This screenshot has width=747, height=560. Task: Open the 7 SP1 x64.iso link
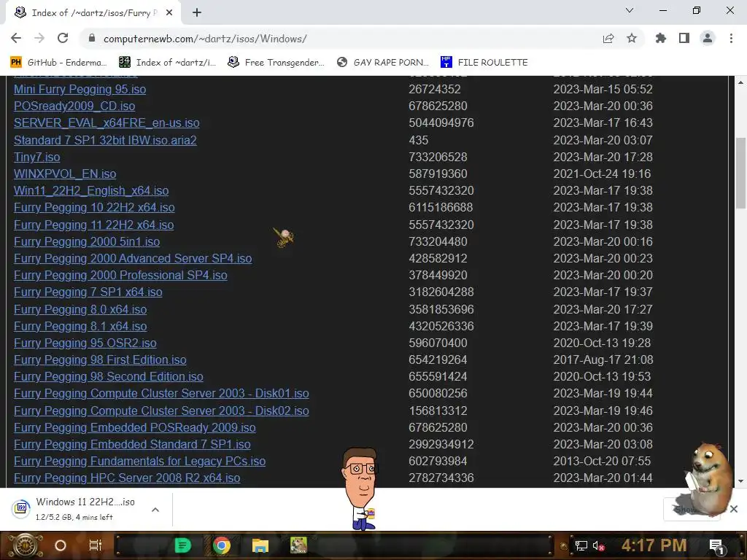(x=88, y=292)
